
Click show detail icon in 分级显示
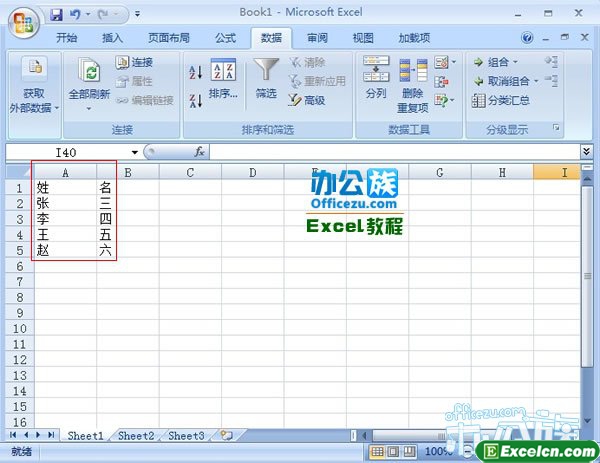[x=551, y=61]
